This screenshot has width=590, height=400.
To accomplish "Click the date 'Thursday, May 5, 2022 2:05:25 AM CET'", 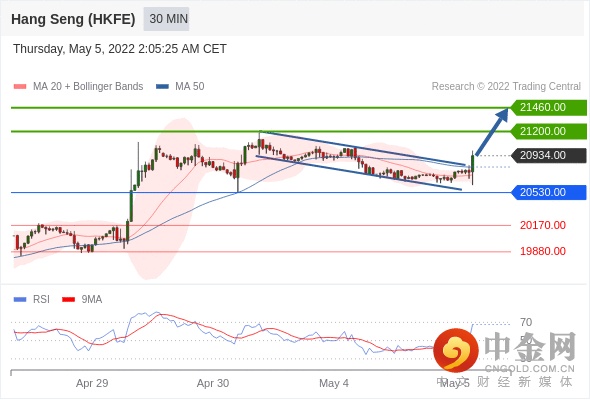I will [x=120, y=49].
